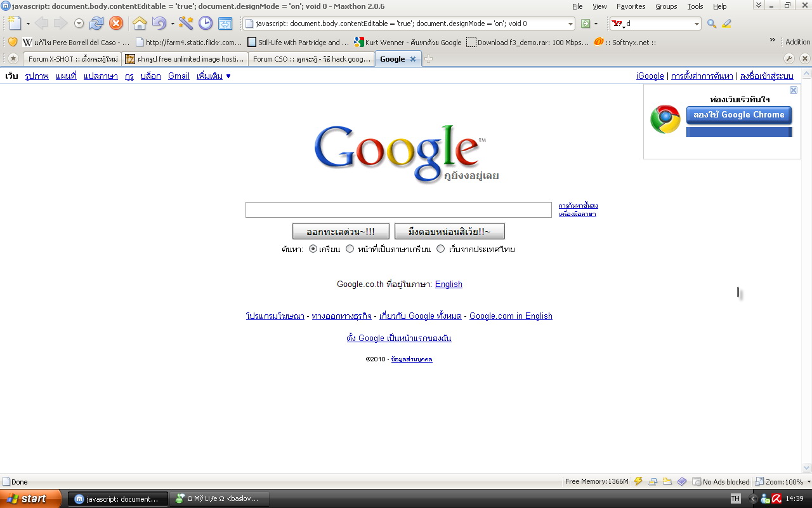812x508 pixels.
Task: Switch to the Forum CSO tab
Action: pyautogui.click(x=311, y=59)
